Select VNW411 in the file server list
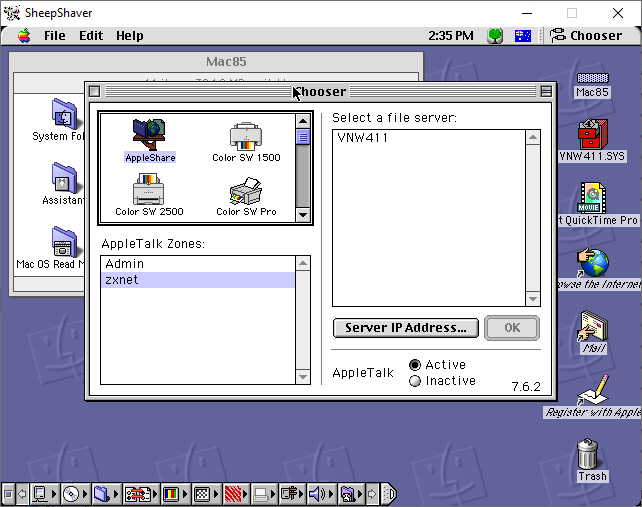This screenshot has width=642, height=507. (429, 138)
